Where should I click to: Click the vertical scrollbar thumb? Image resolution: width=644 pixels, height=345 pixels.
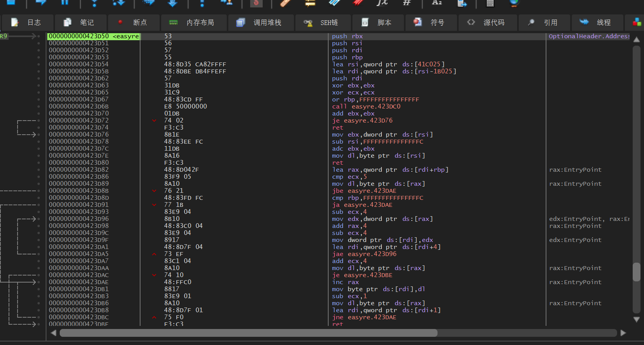(x=636, y=272)
